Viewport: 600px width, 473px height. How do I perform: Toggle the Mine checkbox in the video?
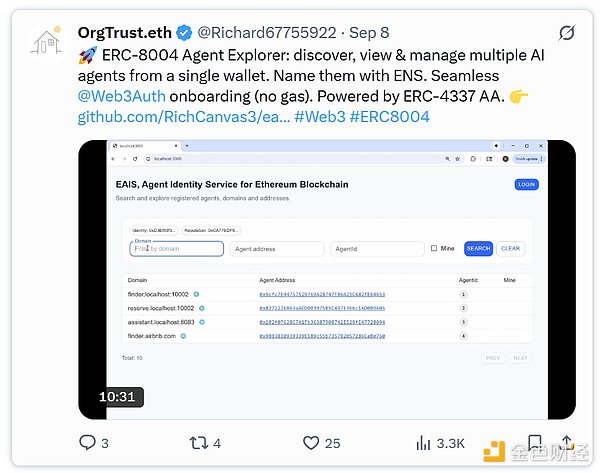coord(433,248)
